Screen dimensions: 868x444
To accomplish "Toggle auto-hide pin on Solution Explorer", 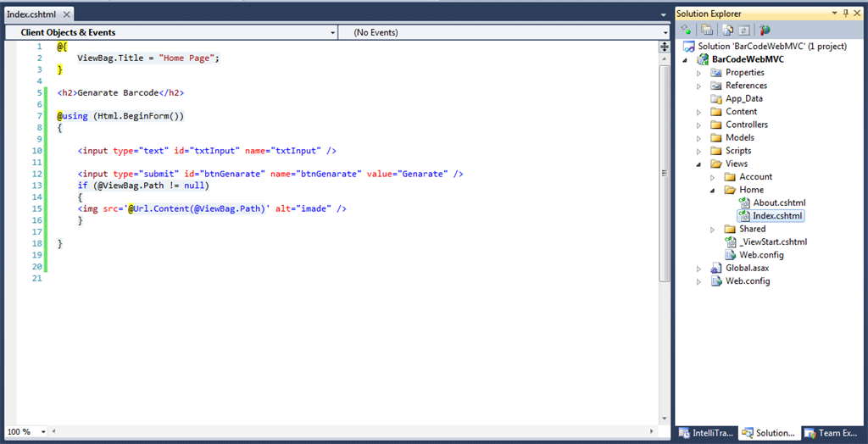I will 845,14.
